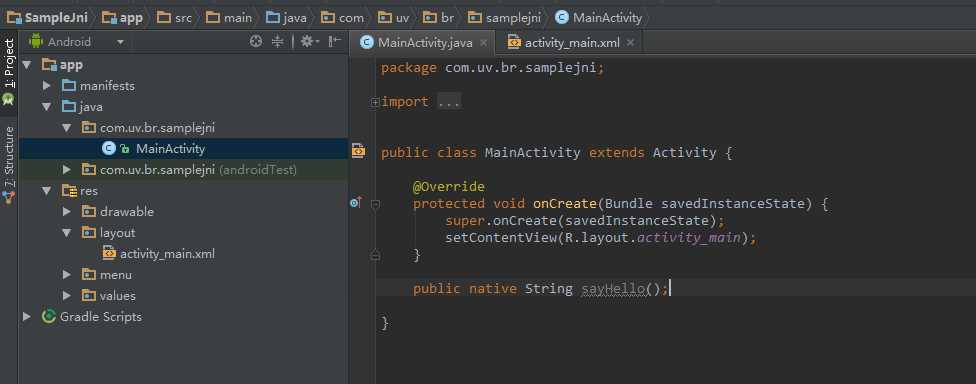The height and width of the screenshot is (384, 976).
Task: Click the scroll from source crosshair icon
Action: (255, 42)
